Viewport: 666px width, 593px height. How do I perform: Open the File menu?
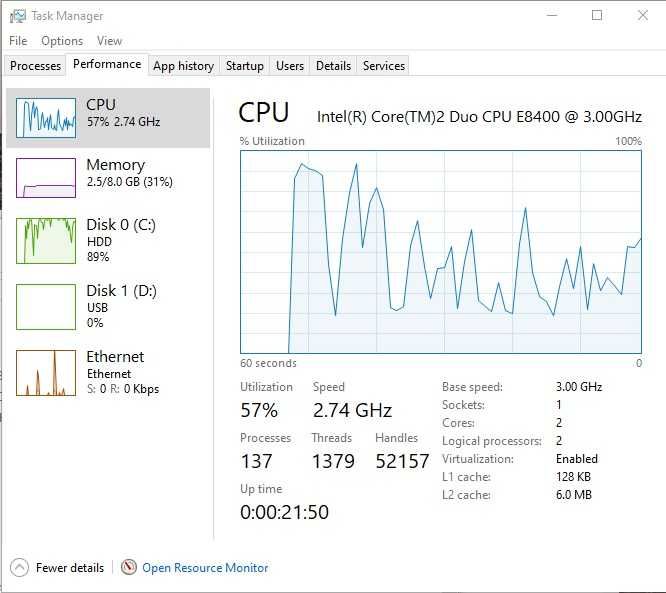click(x=18, y=41)
